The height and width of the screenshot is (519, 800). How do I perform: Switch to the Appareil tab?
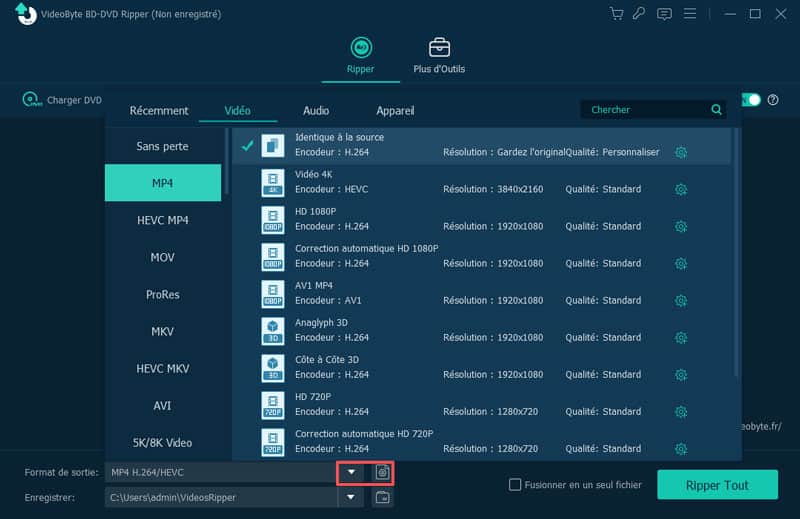(x=395, y=111)
